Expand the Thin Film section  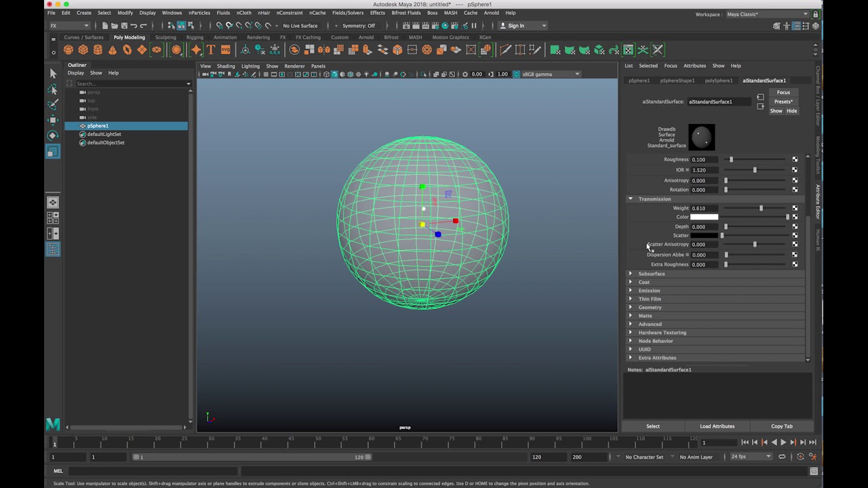click(631, 299)
